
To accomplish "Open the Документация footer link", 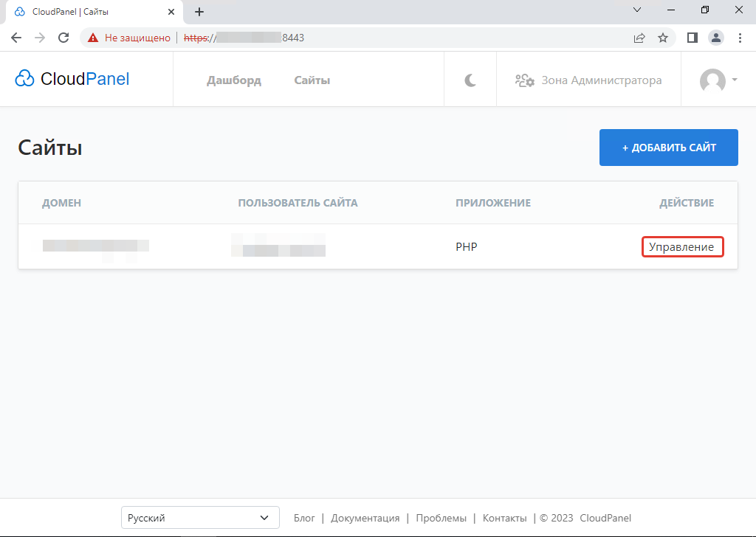I will click(x=365, y=517).
